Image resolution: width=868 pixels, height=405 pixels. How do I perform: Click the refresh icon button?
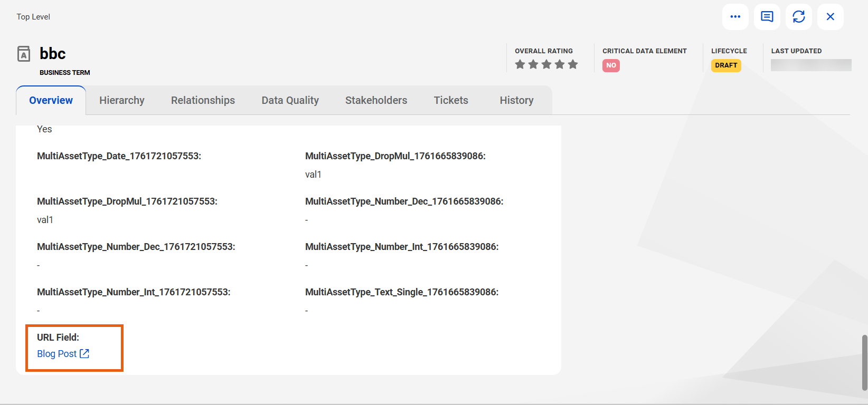(798, 17)
